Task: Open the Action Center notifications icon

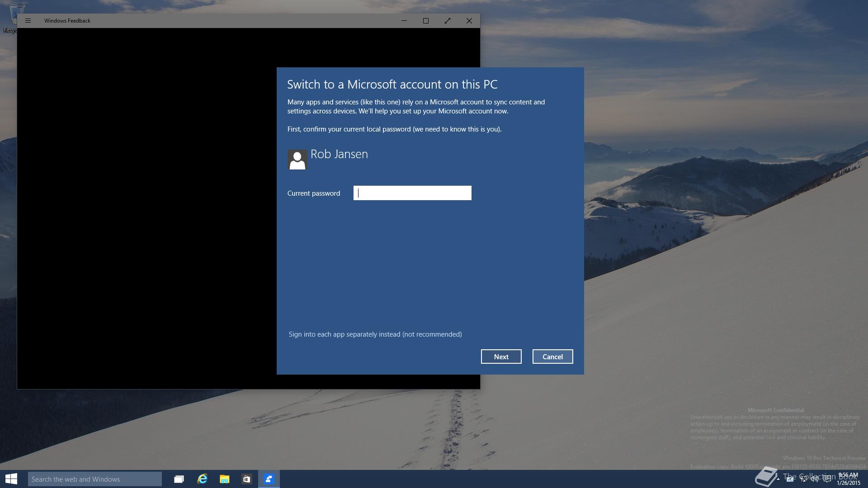Action: (827, 479)
